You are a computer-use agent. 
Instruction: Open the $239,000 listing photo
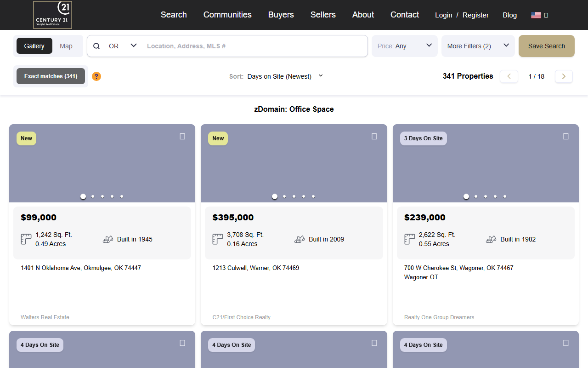pyautogui.click(x=486, y=163)
